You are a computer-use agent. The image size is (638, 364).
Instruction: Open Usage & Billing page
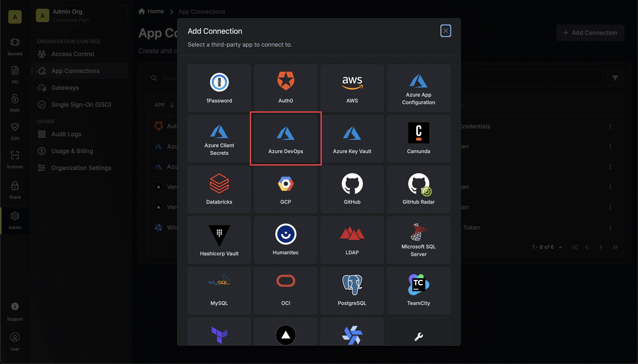tap(81, 151)
